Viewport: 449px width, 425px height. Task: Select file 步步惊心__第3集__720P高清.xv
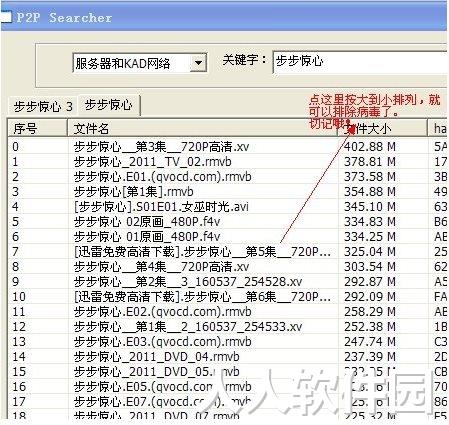pyautogui.click(x=161, y=147)
